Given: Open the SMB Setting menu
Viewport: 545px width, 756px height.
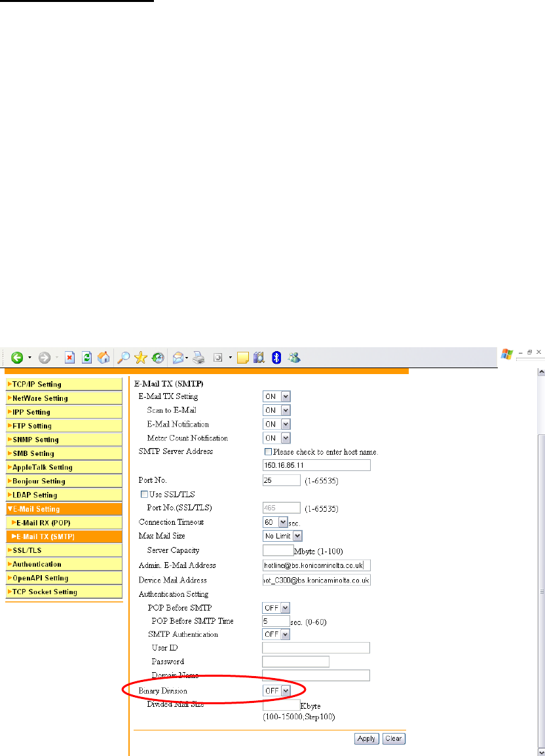Looking at the screenshot, I should [x=64, y=454].
